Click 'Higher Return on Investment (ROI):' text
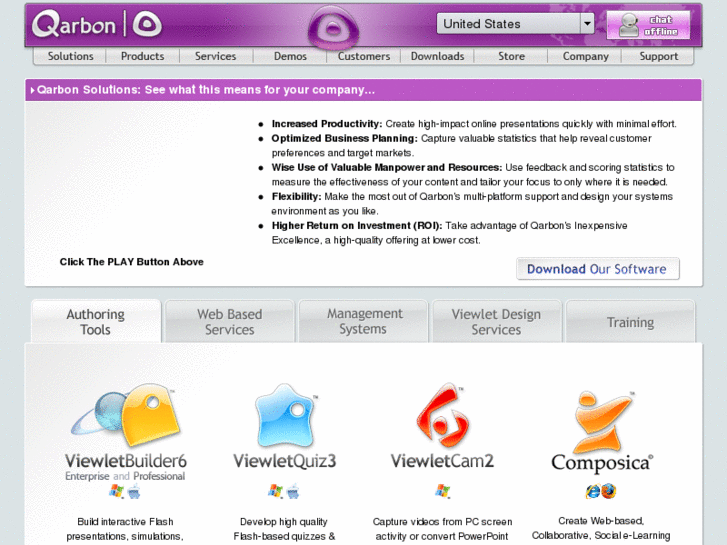 pos(357,226)
